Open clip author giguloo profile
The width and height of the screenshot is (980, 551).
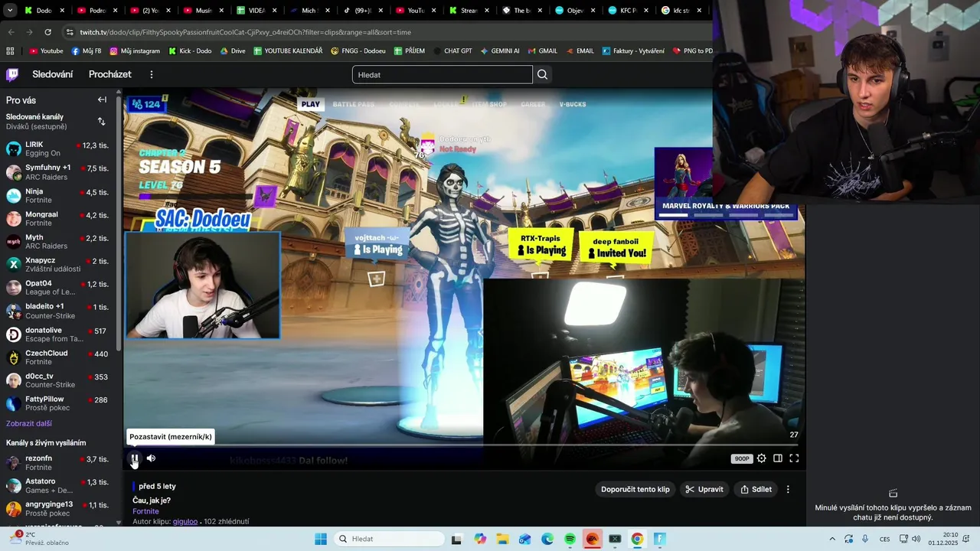tap(185, 521)
